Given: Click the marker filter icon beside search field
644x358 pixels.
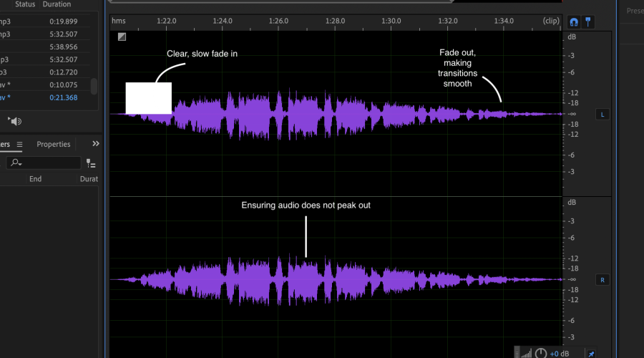Looking at the screenshot, I should click(x=91, y=163).
